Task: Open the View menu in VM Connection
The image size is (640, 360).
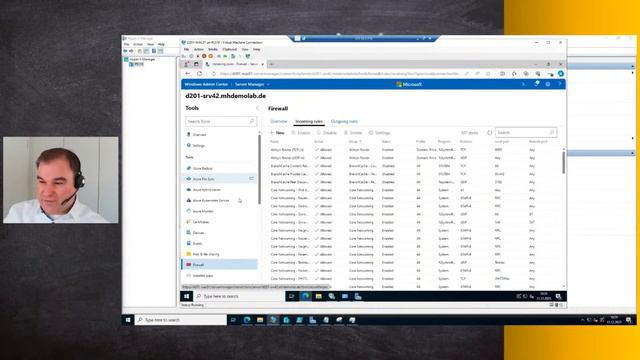Action: (x=244, y=49)
